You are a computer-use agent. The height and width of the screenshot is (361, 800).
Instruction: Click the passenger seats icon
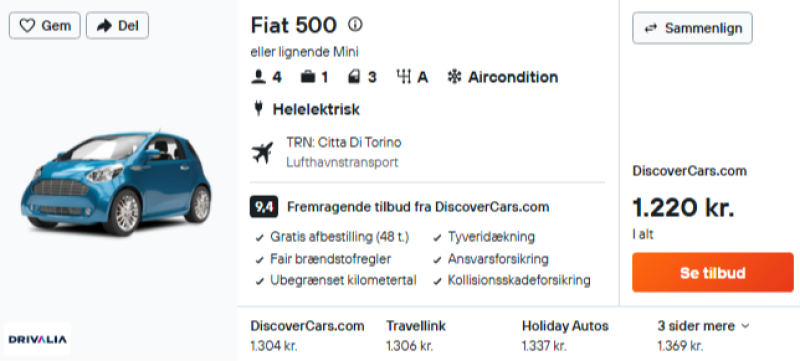[259, 77]
